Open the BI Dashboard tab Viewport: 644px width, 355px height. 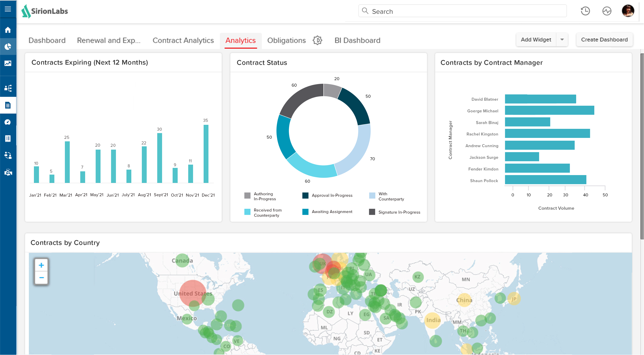click(x=358, y=40)
